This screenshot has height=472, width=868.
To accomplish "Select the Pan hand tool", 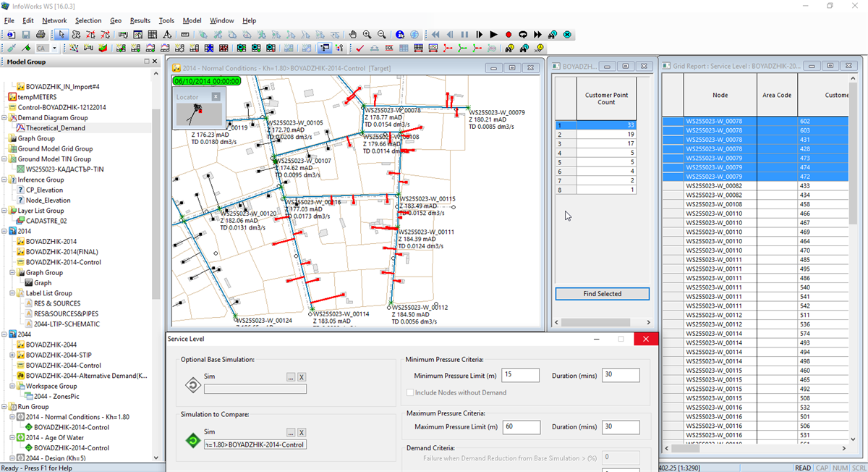I will [353, 35].
